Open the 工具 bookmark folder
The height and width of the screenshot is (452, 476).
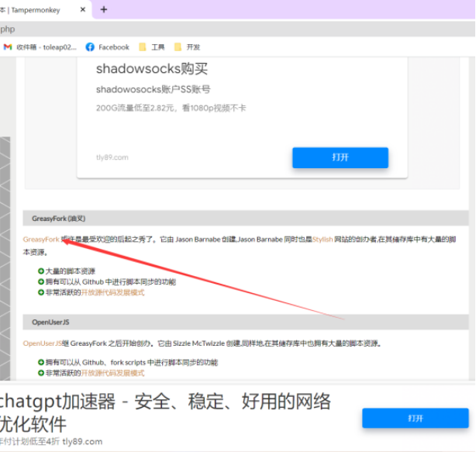[152, 47]
